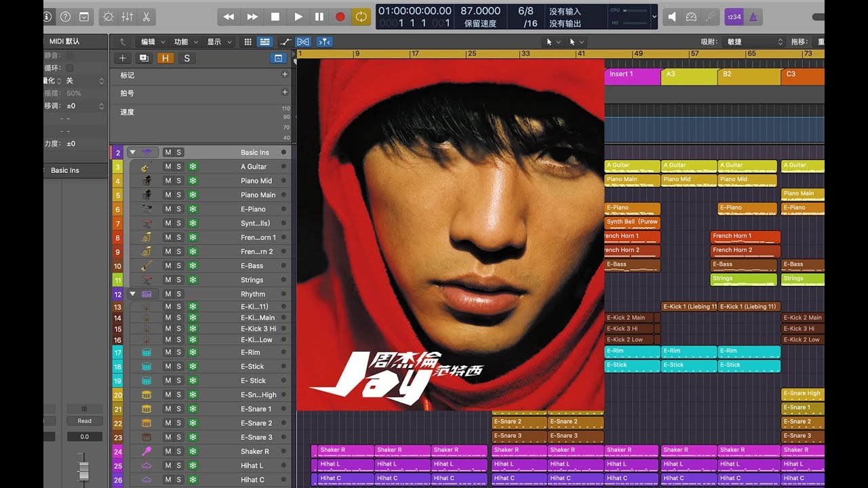Image resolution: width=868 pixels, height=488 pixels.
Task: Click the Rewind transport button
Action: [x=229, y=16]
